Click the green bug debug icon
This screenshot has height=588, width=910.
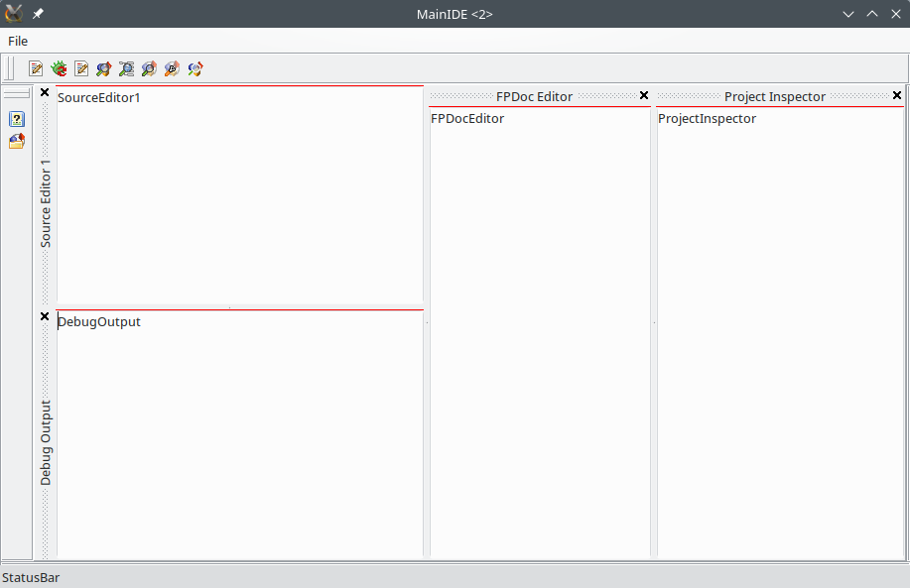[x=59, y=68]
